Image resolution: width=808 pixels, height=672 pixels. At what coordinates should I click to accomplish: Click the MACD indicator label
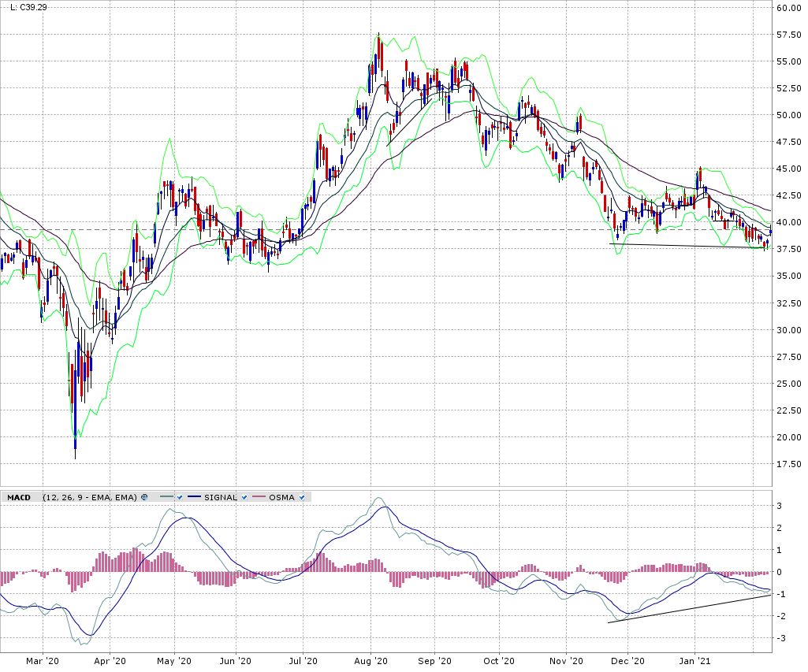19,497
